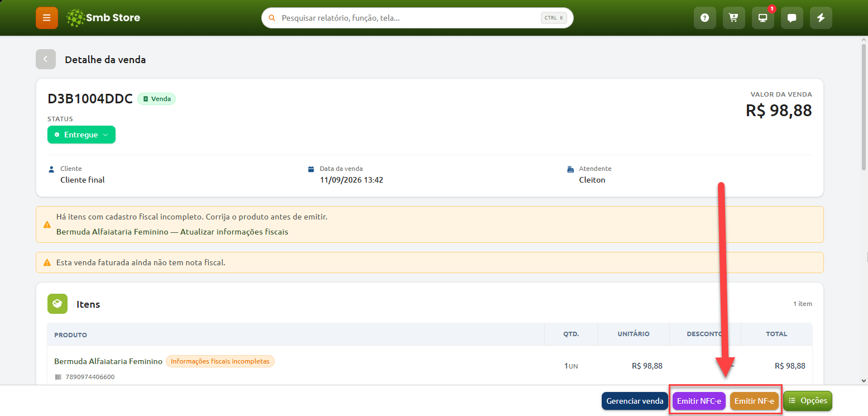This screenshot has width=868, height=416.
Task: Select the sale code D3B1004DDC
Action: point(90,99)
